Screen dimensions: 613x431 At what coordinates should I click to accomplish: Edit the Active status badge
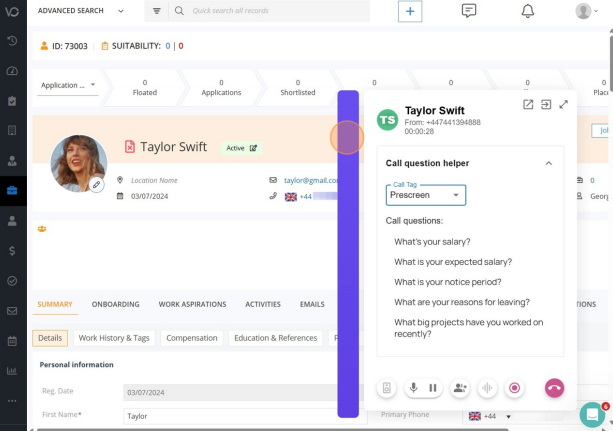tap(241, 148)
